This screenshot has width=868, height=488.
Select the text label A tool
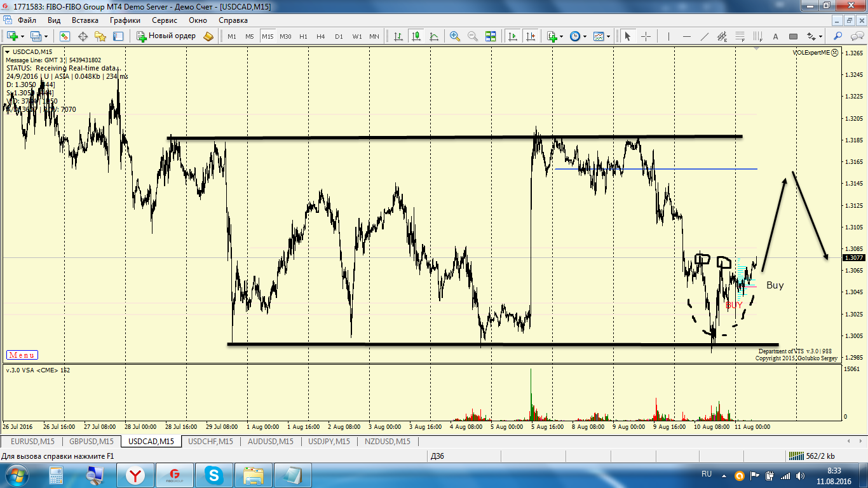click(x=775, y=36)
